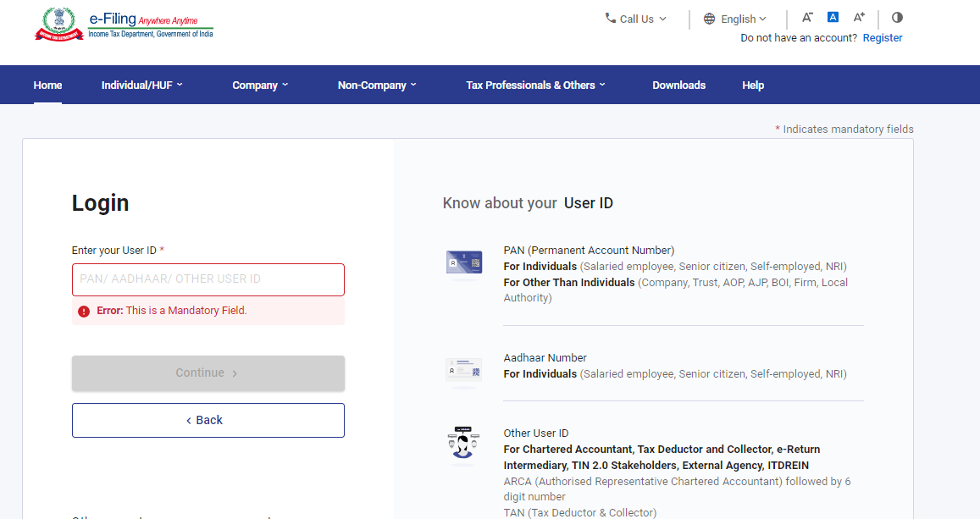Focus the User ID input field

208,279
